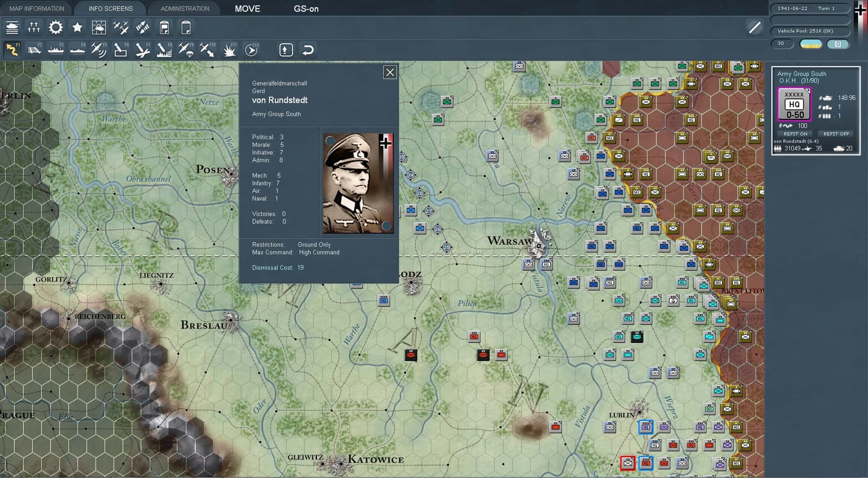Switch to the ADMINISTRATION tab
This screenshot has width=868, height=478.
pyautogui.click(x=184, y=8)
